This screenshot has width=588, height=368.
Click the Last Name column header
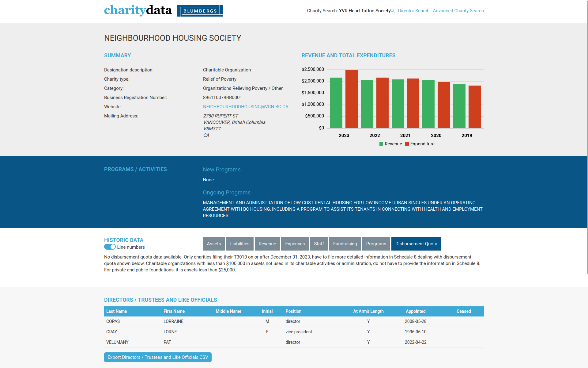pos(117,311)
